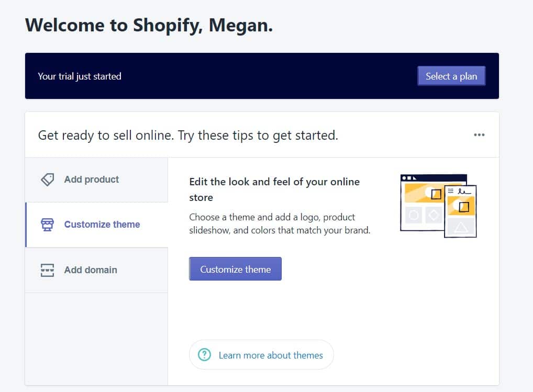The image size is (533, 392).
Task: Click the desktop browser window in the theme illustration
Action: (x=422, y=203)
